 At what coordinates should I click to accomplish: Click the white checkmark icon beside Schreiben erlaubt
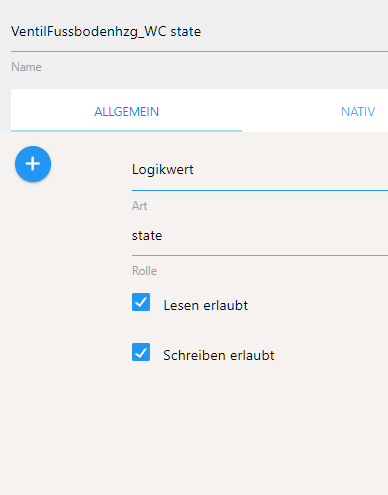point(141,352)
